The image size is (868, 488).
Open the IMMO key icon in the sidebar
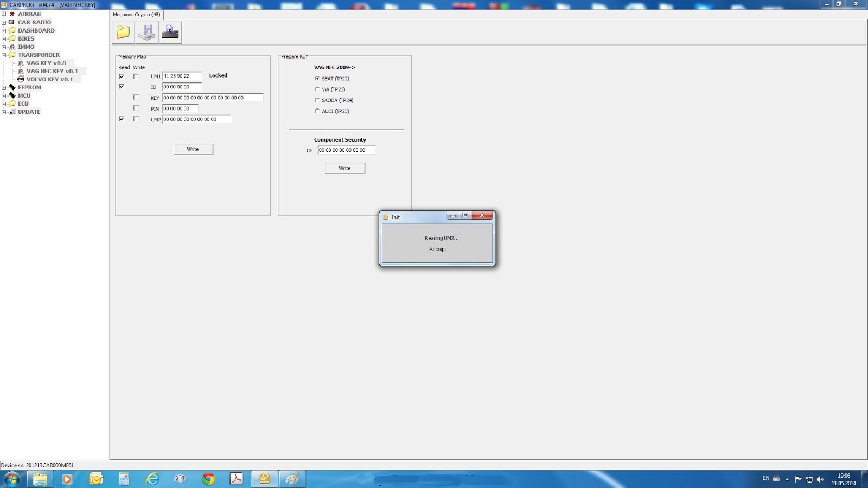tap(12, 47)
